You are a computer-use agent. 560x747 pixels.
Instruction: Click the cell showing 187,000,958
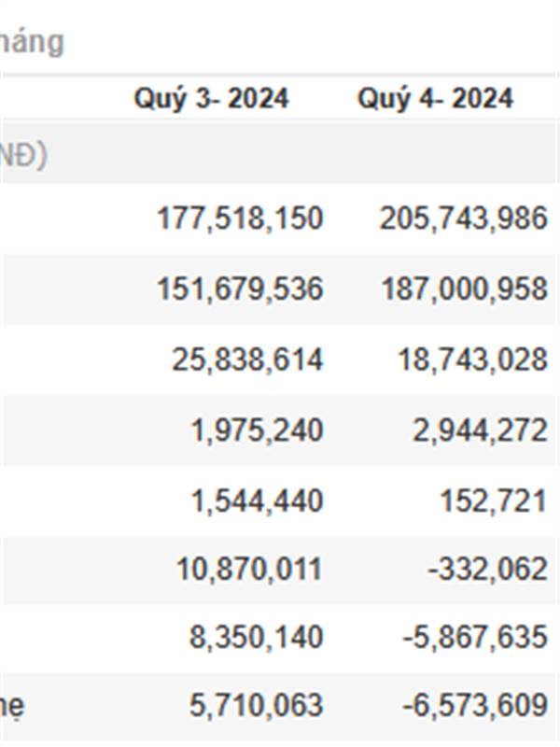point(464,289)
